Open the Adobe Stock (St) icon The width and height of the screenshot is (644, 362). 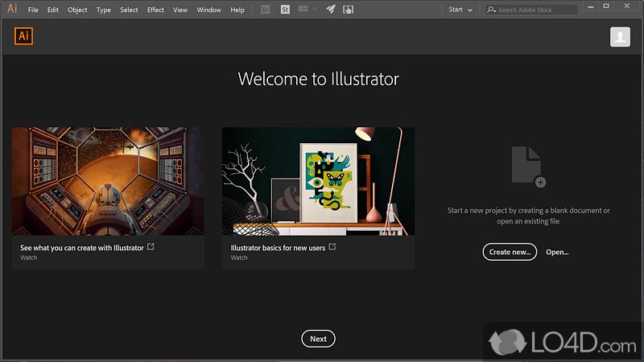coord(285,10)
